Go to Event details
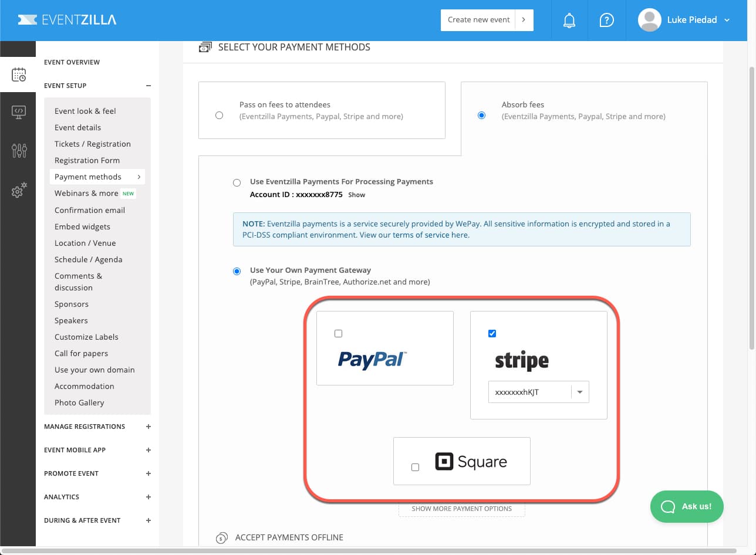 click(x=77, y=127)
